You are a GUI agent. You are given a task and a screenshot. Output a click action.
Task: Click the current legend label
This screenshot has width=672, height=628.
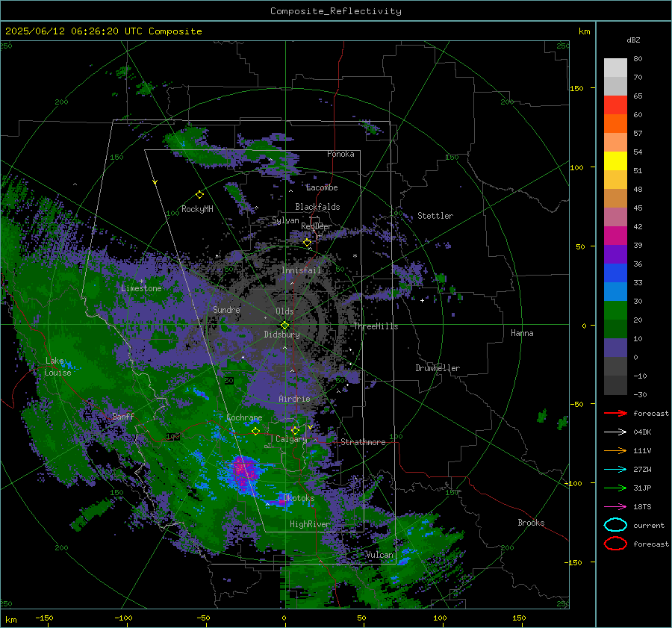[x=649, y=526]
